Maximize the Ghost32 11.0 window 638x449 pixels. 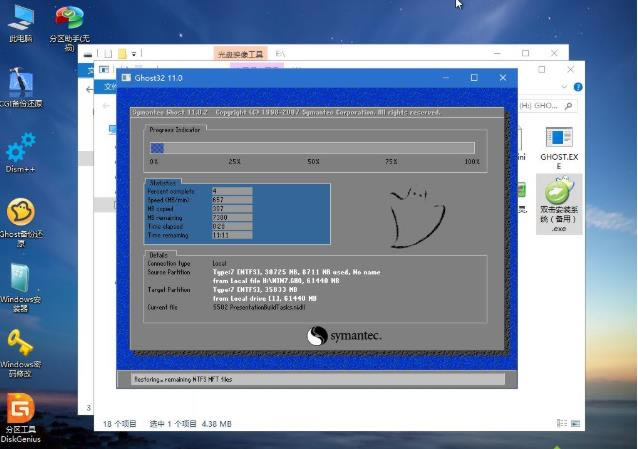[x=474, y=77]
